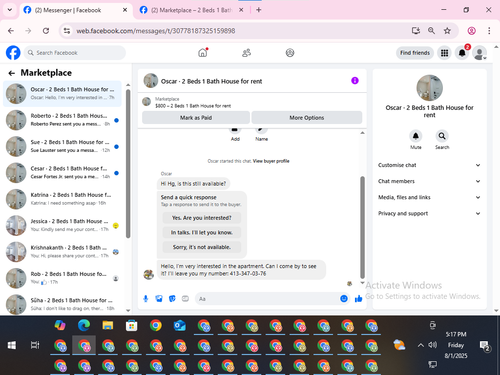Open the View buyer profile link
The image size is (500, 375).
[271, 161]
